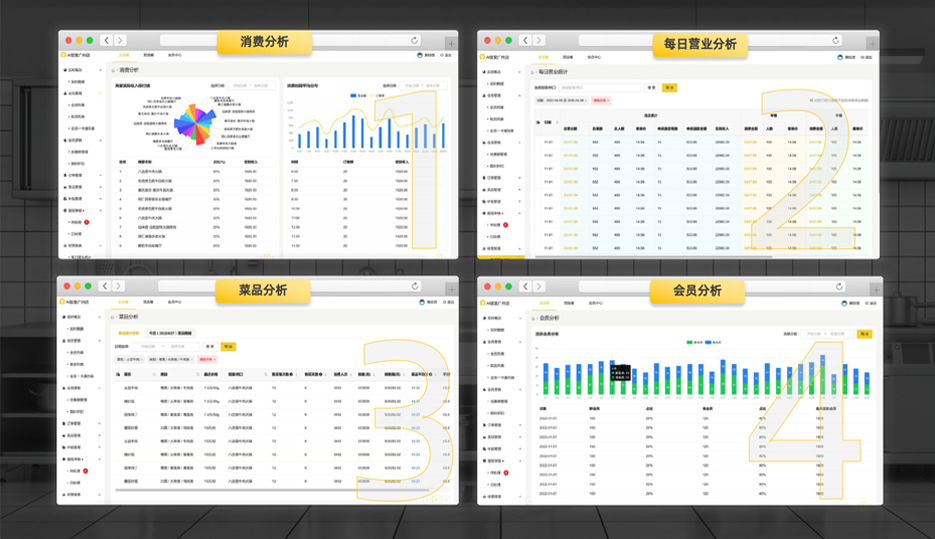Click the home icon beside the 消费分析 breadcrumb

(114, 71)
